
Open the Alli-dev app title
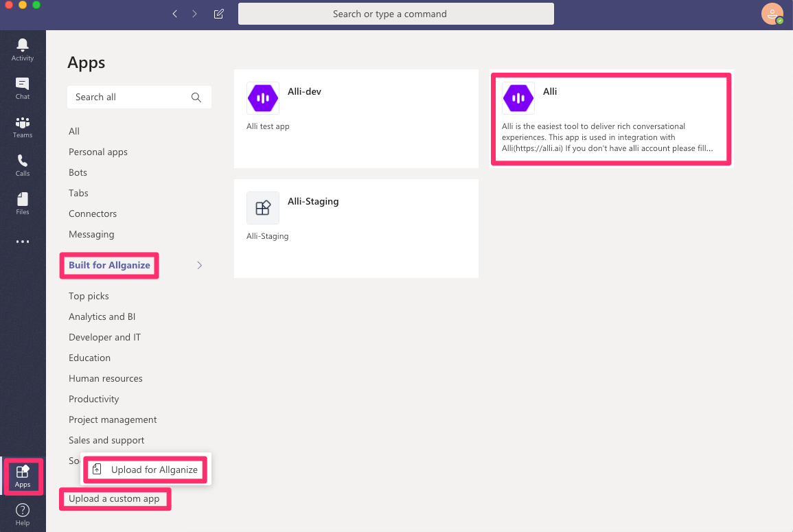point(304,91)
